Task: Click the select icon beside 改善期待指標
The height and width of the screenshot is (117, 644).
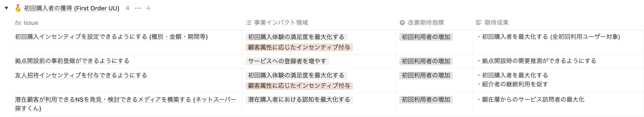Action: [x=402, y=22]
